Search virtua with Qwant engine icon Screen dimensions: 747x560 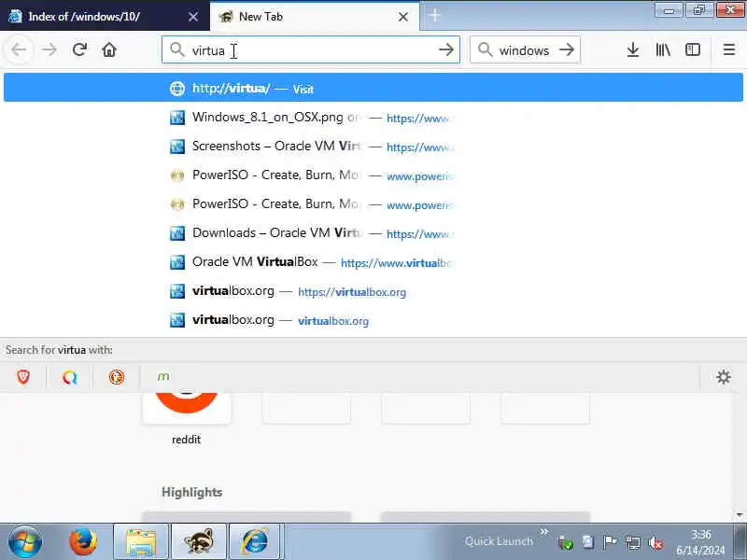[x=69, y=377]
